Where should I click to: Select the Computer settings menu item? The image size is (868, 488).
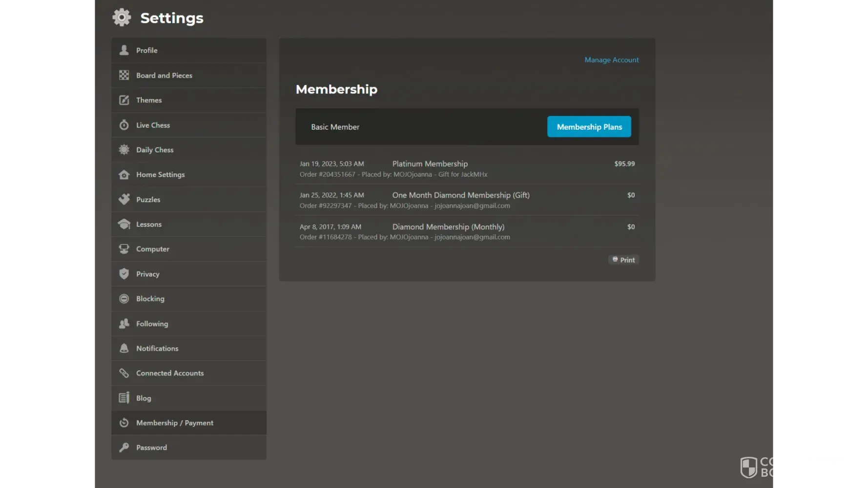[152, 249]
